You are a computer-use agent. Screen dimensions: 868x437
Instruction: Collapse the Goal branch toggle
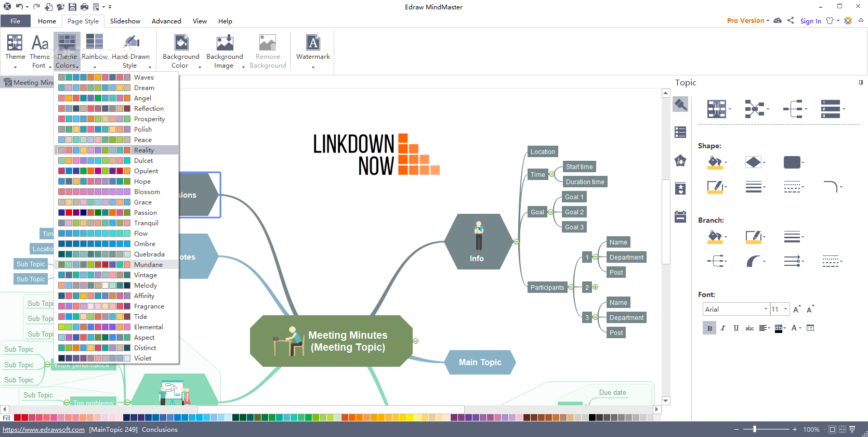550,212
